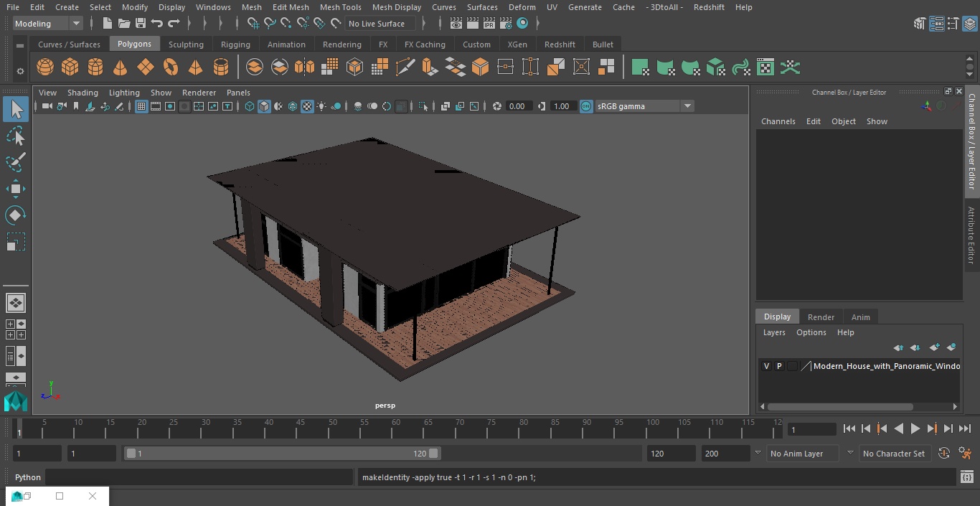980x506 pixels.
Task: Open the animation preferences running-man icon
Action: point(965,454)
